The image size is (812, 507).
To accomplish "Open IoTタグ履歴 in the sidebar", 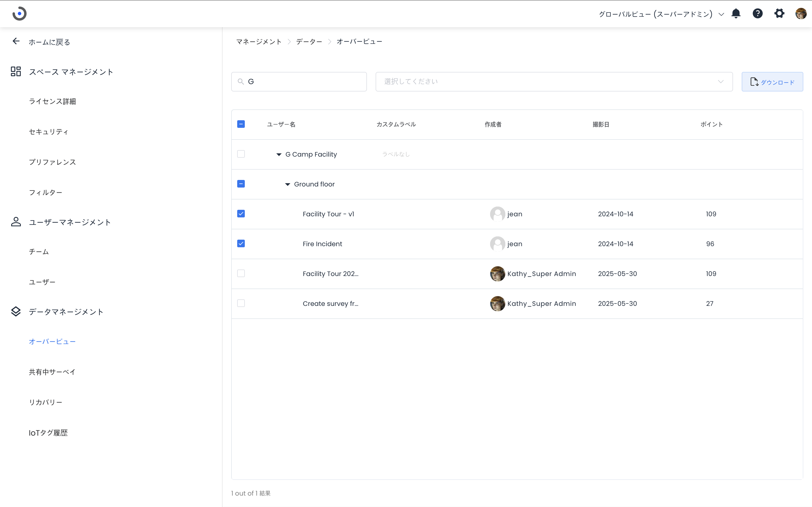I will click(48, 433).
